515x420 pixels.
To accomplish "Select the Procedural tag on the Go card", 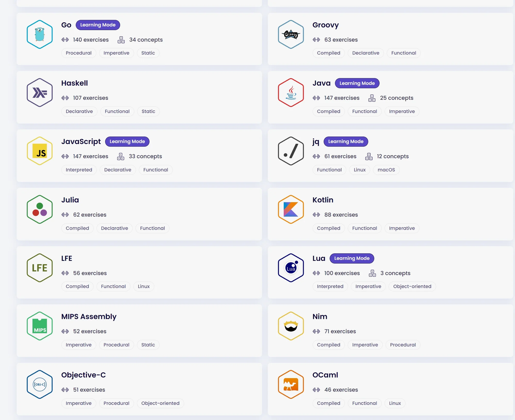I will coord(79,53).
